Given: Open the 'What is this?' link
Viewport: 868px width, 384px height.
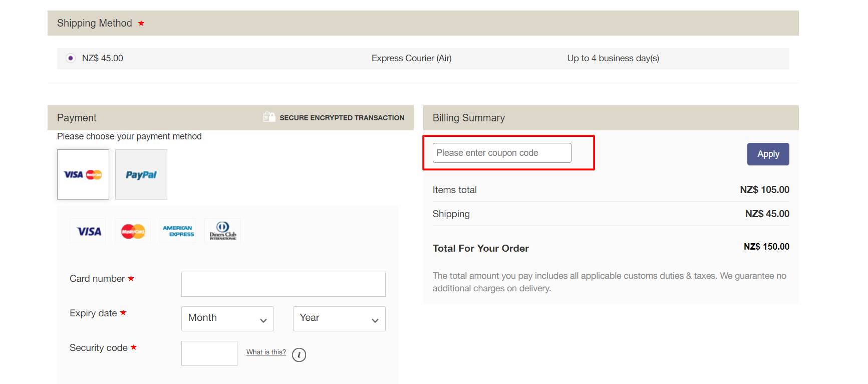Looking at the screenshot, I should point(266,352).
